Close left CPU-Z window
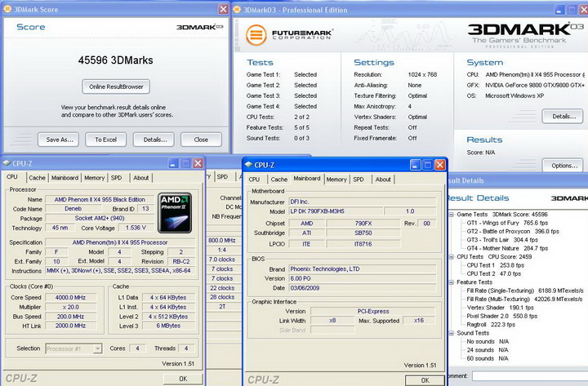Viewport: 588px width, 386px height. click(x=198, y=163)
